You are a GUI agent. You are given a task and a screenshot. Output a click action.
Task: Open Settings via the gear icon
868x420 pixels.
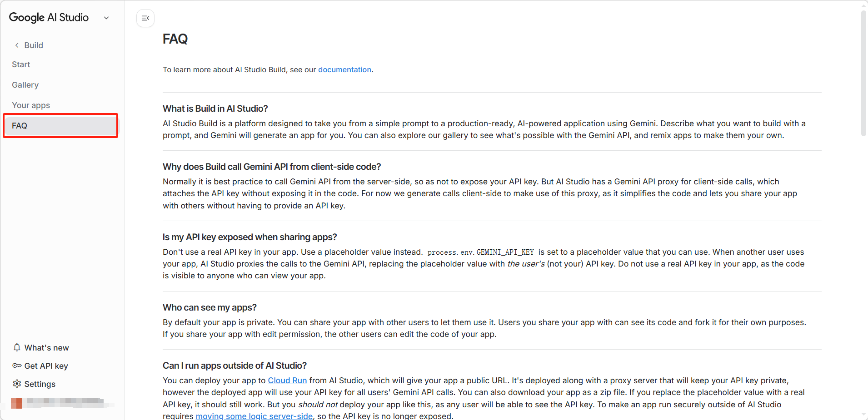pyautogui.click(x=17, y=384)
